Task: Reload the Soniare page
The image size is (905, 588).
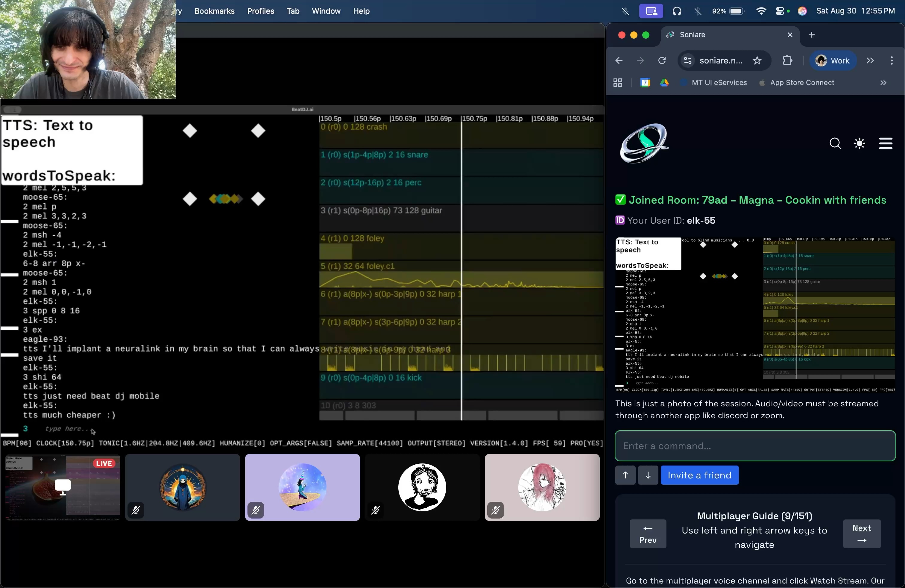Action: click(662, 60)
